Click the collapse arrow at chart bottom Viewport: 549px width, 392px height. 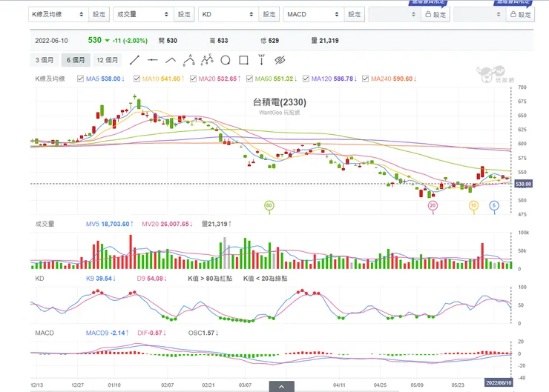point(281,386)
